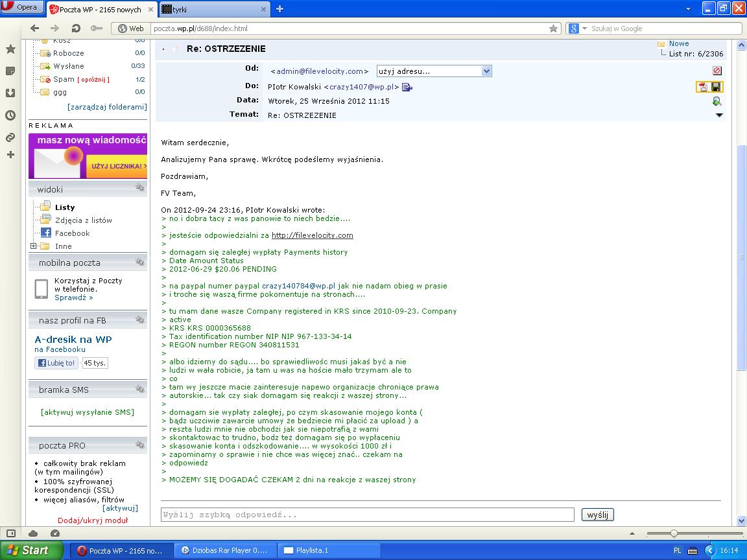Open History clock panel in sidebar
Screen dimensions: 747x560
point(10,115)
